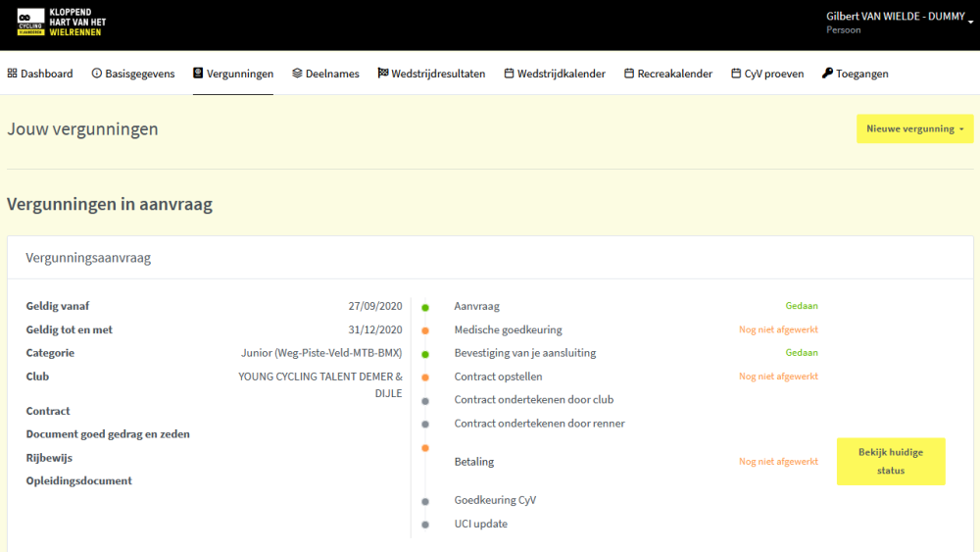Click Nog niet afgewerkt for Medische goedkeuring
The height and width of the screenshot is (552, 980).
(778, 329)
